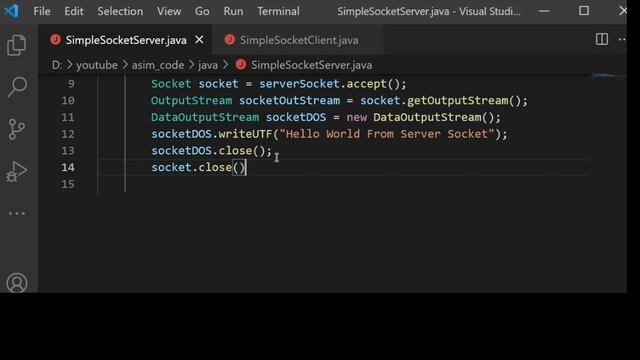Click Java icon in breadcrumb file entry

[241, 64]
